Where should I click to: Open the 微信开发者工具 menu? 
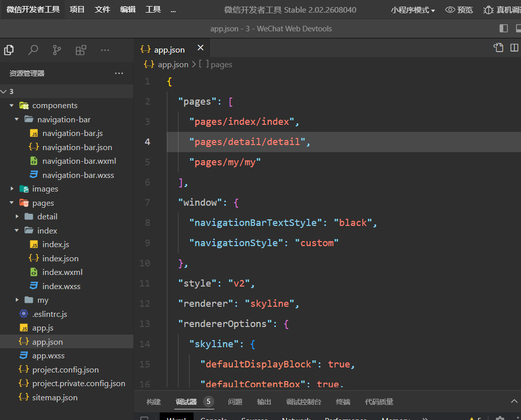(33, 9)
